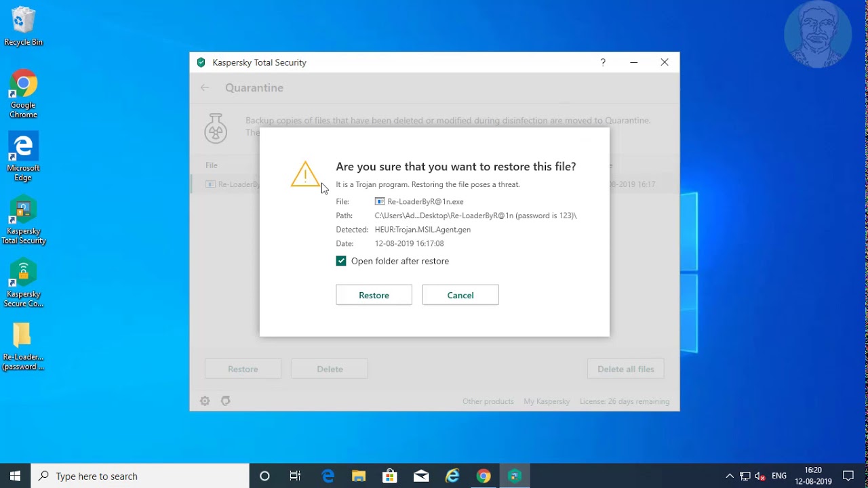Viewport: 868px width, 488px height.
Task: Click the yellow warning triangle icon
Action: click(305, 174)
